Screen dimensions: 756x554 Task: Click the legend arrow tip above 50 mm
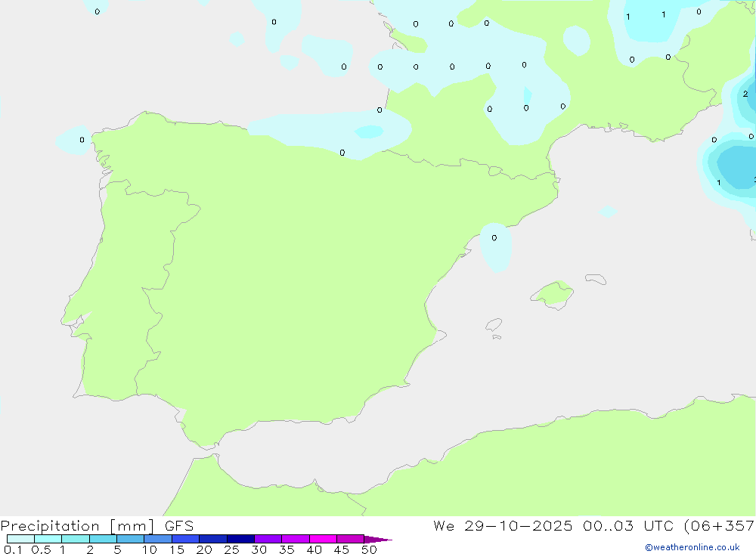(377, 539)
